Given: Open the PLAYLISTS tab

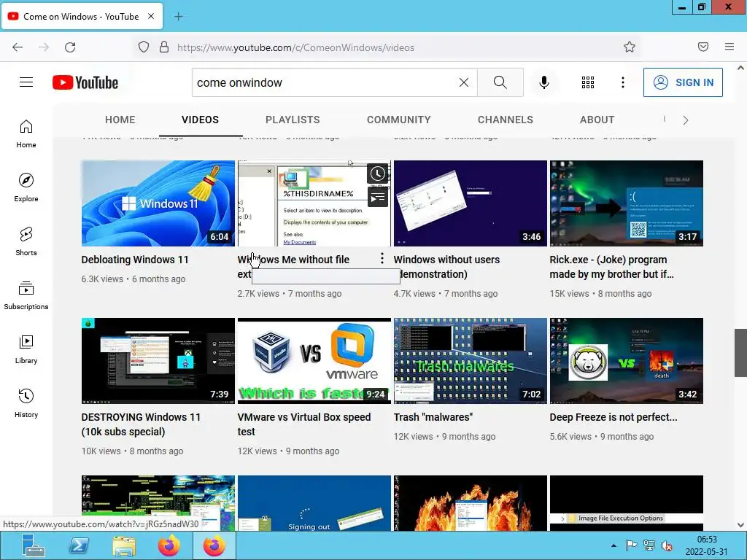Looking at the screenshot, I should [293, 120].
